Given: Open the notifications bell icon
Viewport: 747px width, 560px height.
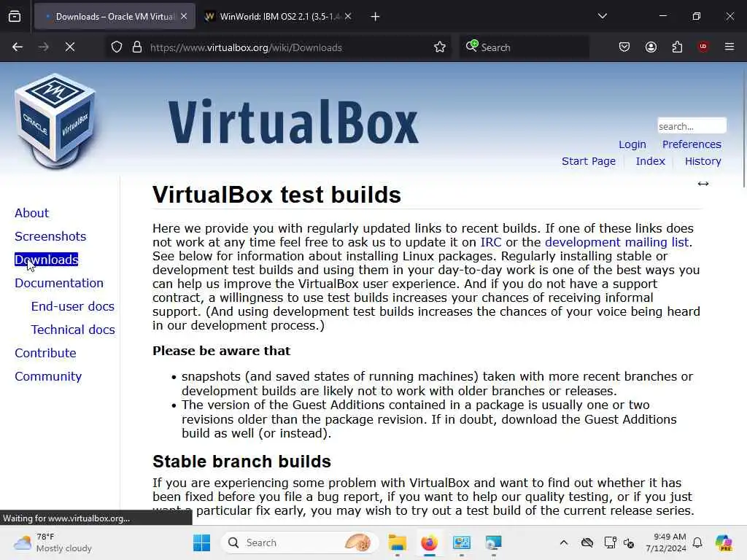Looking at the screenshot, I should pos(697,542).
